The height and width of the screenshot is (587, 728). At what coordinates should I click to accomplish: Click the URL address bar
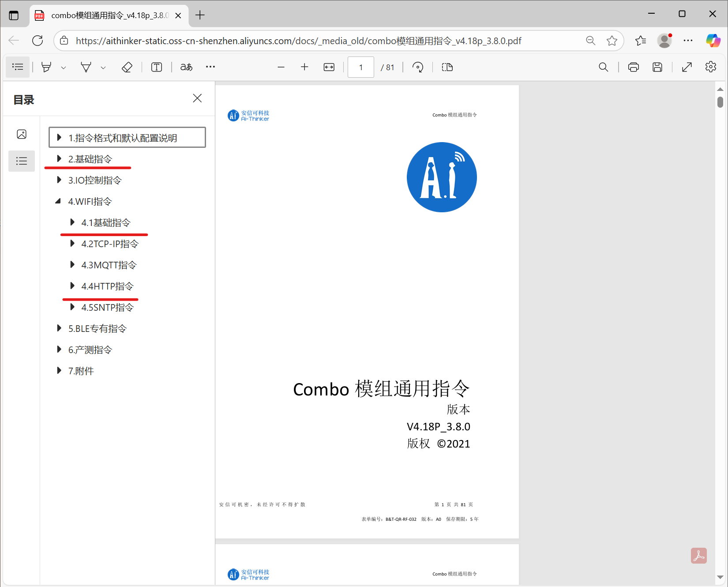[298, 41]
